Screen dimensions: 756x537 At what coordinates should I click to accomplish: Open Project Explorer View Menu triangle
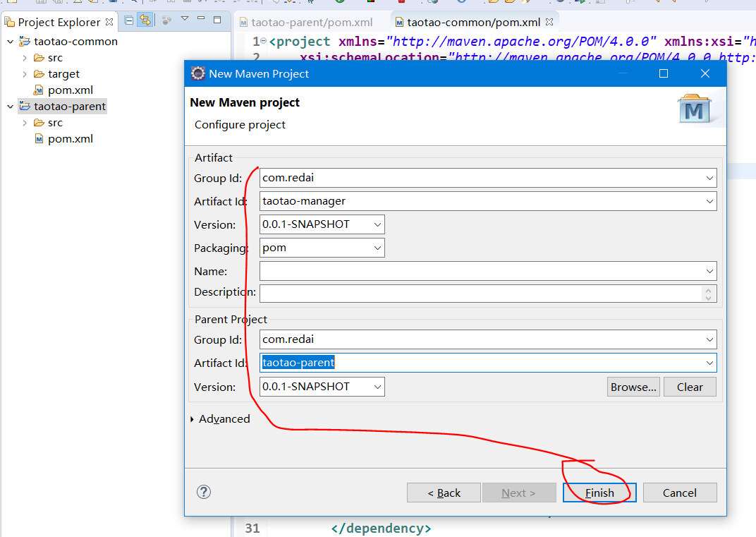[184, 19]
